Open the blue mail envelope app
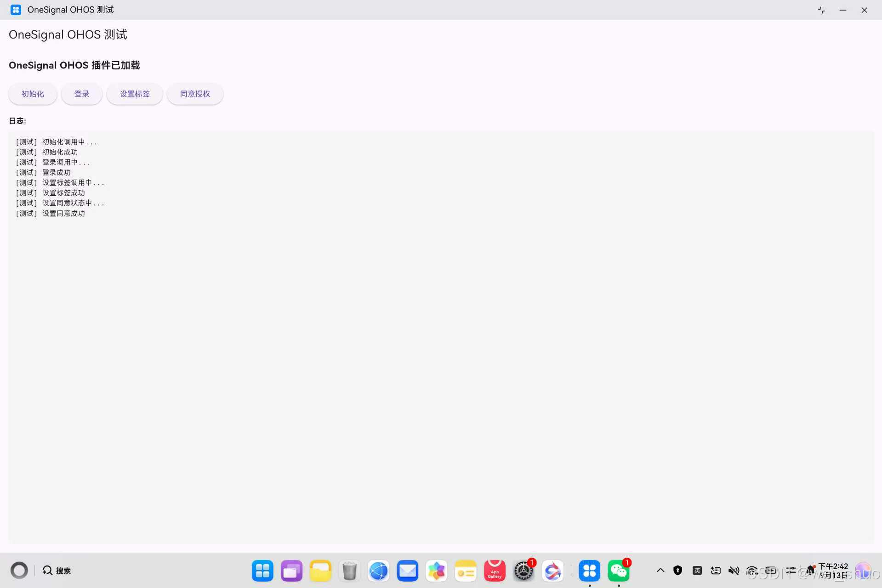This screenshot has width=882, height=588. click(407, 571)
